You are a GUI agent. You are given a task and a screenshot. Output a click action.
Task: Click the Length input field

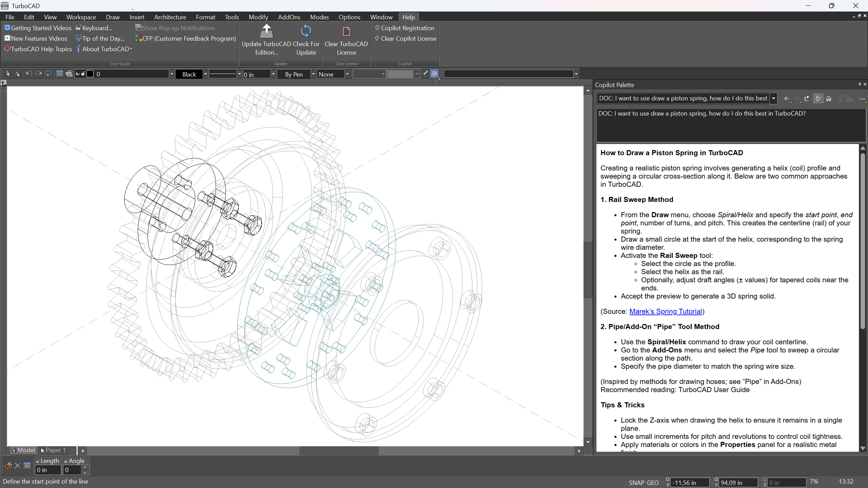point(48,470)
